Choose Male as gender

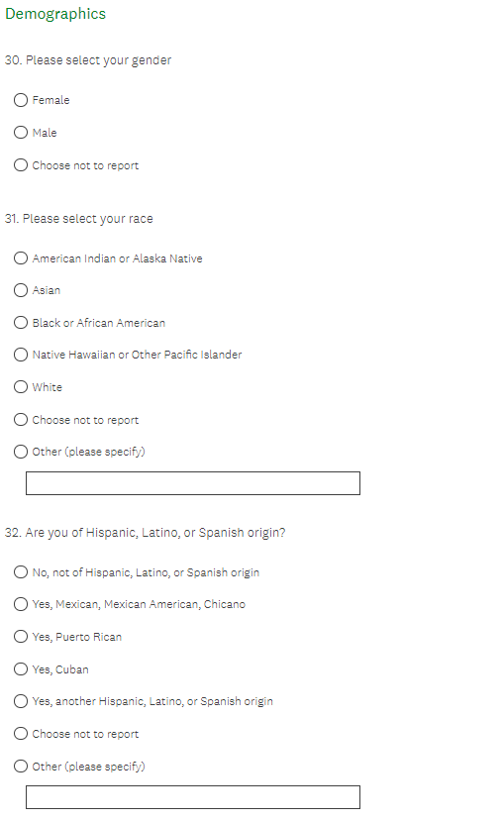tap(21, 133)
